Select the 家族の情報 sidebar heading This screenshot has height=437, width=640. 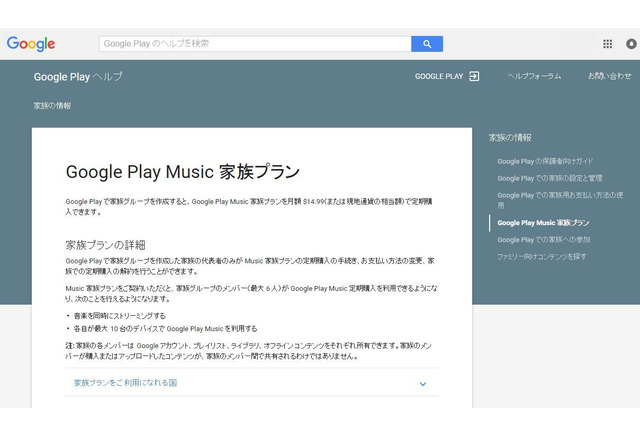[x=510, y=138]
